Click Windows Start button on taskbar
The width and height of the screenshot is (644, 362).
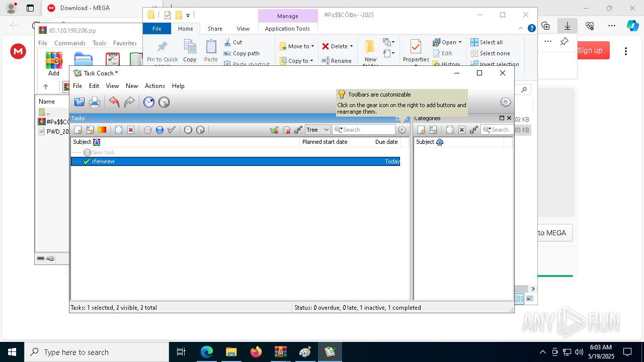point(12,352)
